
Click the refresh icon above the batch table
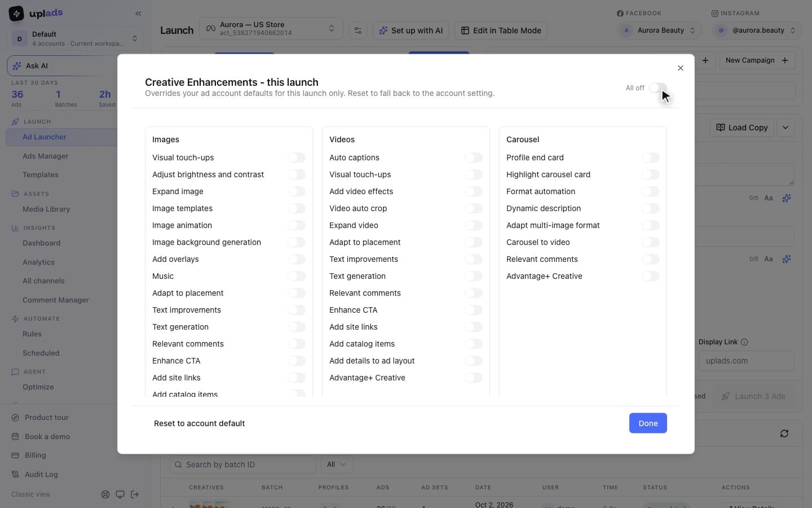click(784, 433)
